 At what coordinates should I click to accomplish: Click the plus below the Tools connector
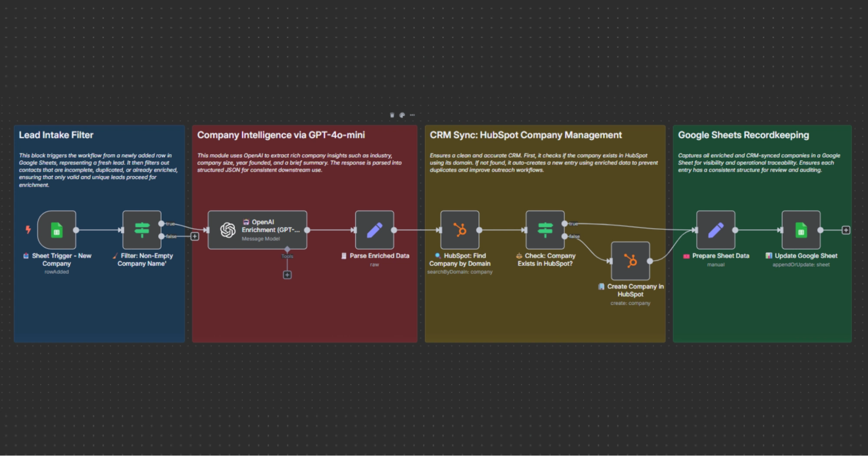click(x=287, y=275)
